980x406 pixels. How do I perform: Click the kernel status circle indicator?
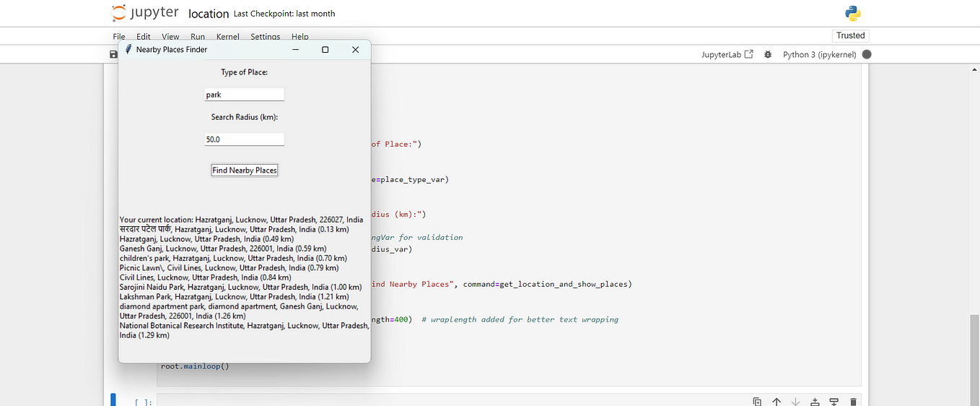click(867, 54)
